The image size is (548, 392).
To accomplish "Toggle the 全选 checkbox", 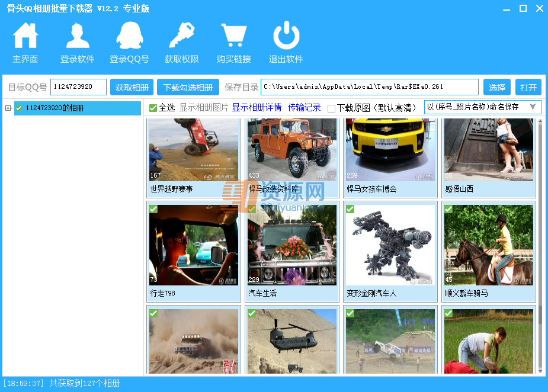I will click(x=153, y=108).
